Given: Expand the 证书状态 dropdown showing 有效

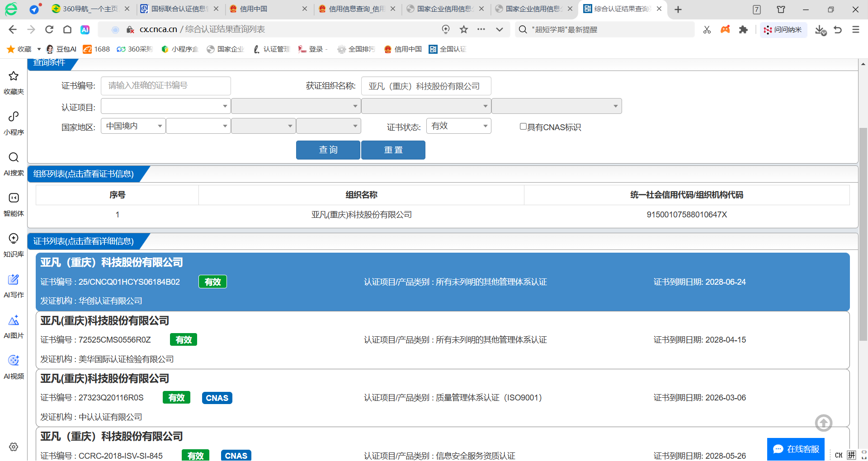Looking at the screenshot, I should pyautogui.click(x=458, y=126).
